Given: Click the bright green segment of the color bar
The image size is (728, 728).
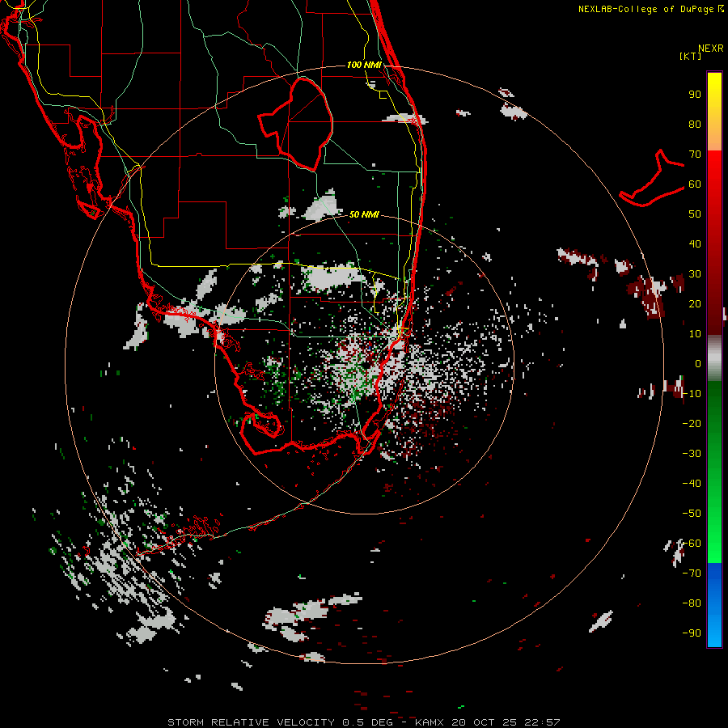Looking at the screenshot, I should pos(714,472).
